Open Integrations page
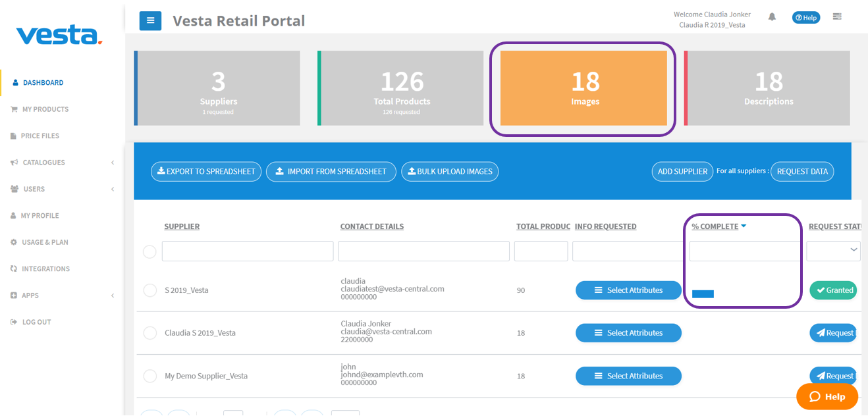Screen dimensions: 868x416 pyautogui.click(x=45, y=269)
